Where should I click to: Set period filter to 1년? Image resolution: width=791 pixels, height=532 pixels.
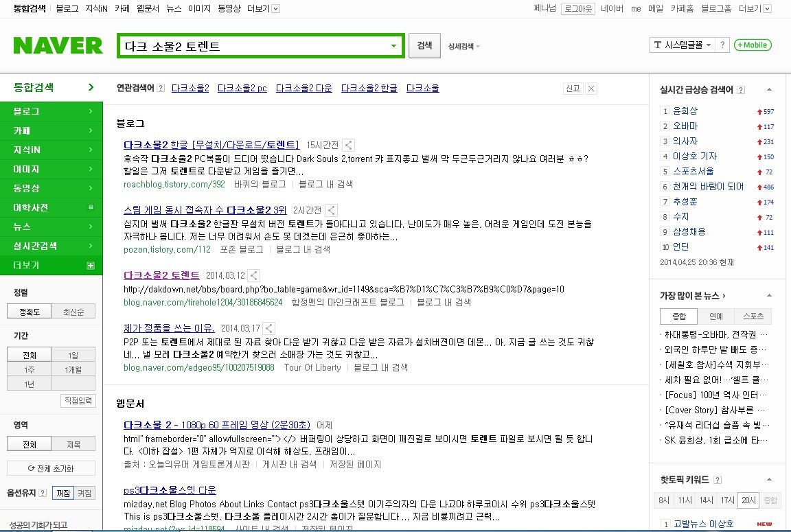click(30, 384)
